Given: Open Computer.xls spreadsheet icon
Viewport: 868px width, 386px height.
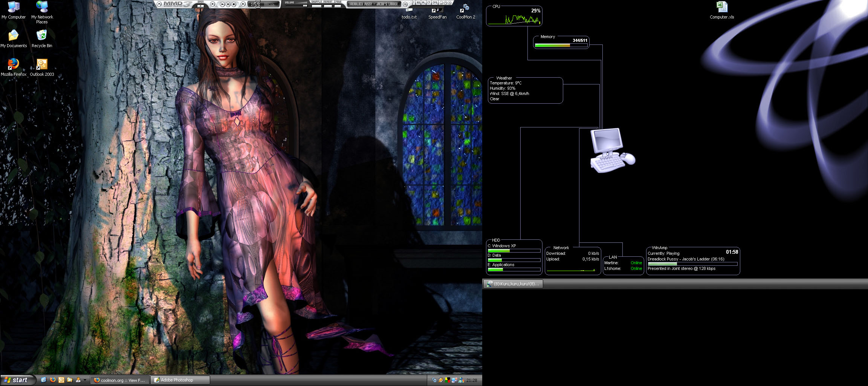Looking at the screenshot, I should [722, 11].
